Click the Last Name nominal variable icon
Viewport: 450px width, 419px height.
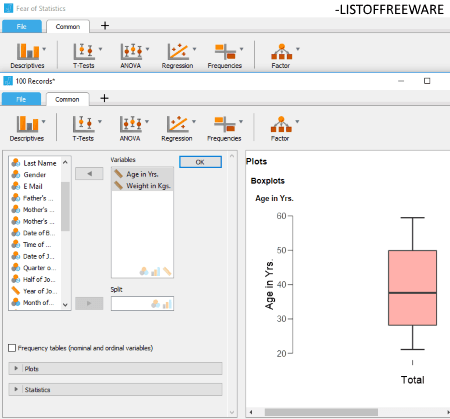[16, 163]
